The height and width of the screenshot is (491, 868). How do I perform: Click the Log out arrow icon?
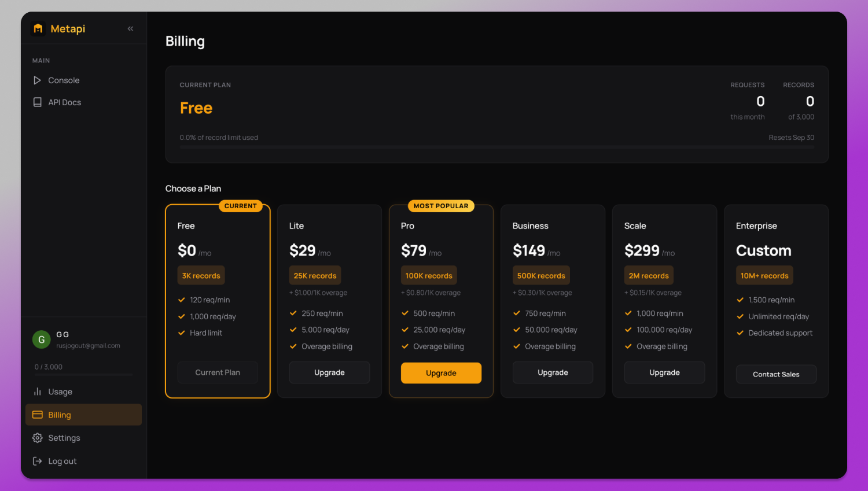pyautogui.click(x=38, y=461)
